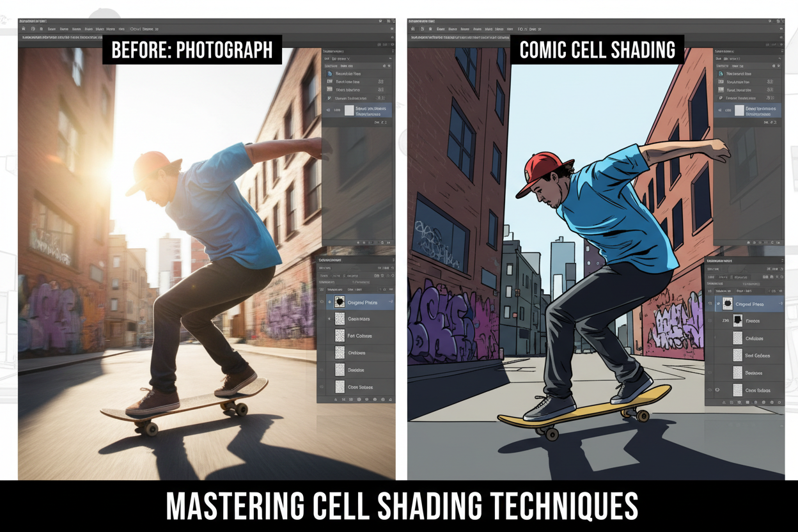Toggle visibility eye of bottom layer, Before window

322,387
